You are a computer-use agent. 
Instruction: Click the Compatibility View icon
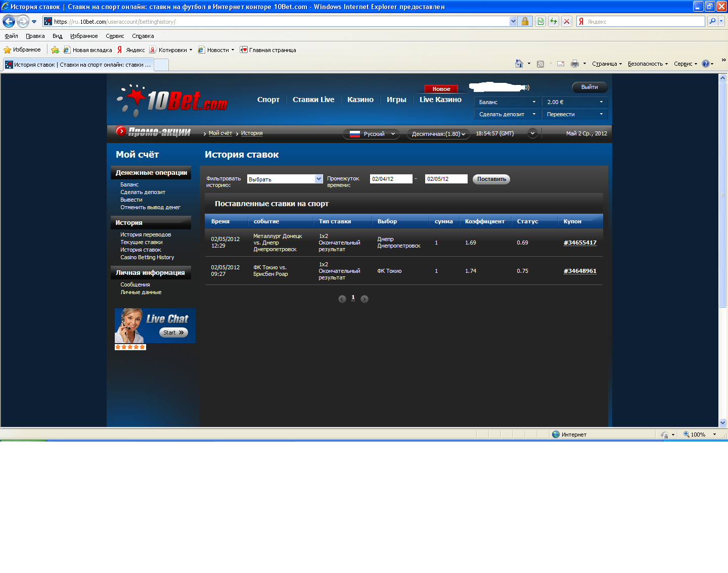coord(540,21)
